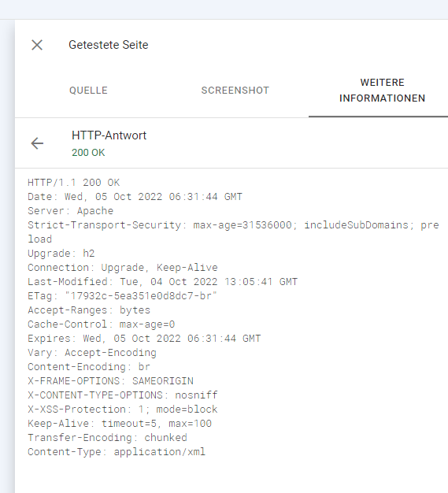Close the Getestete Seite panel

[x=37, y=45]
